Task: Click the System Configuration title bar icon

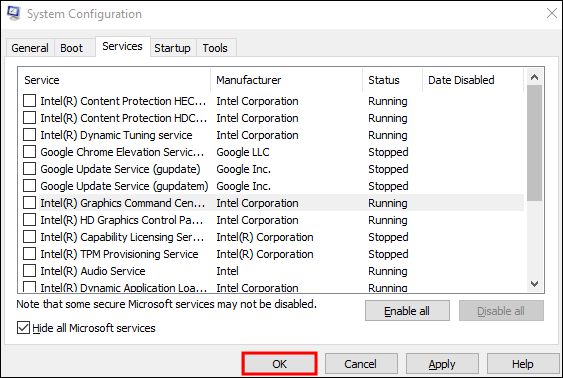Action: tap(14, 14)
